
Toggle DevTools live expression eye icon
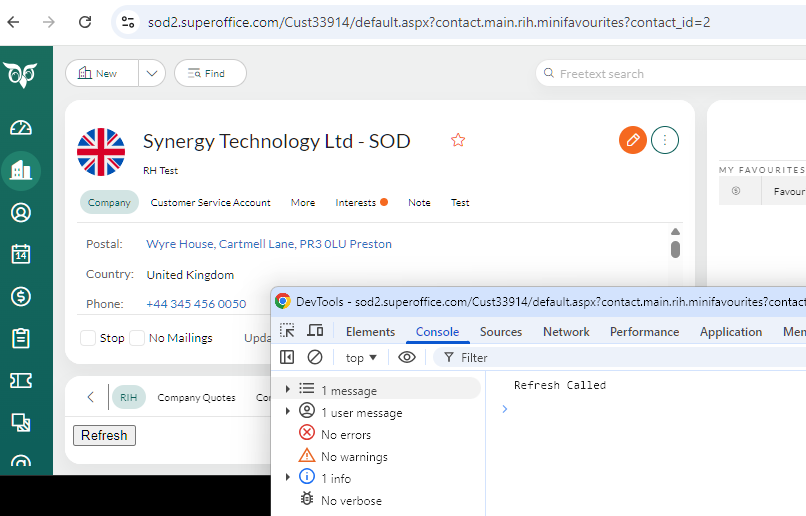pos(407,357)
